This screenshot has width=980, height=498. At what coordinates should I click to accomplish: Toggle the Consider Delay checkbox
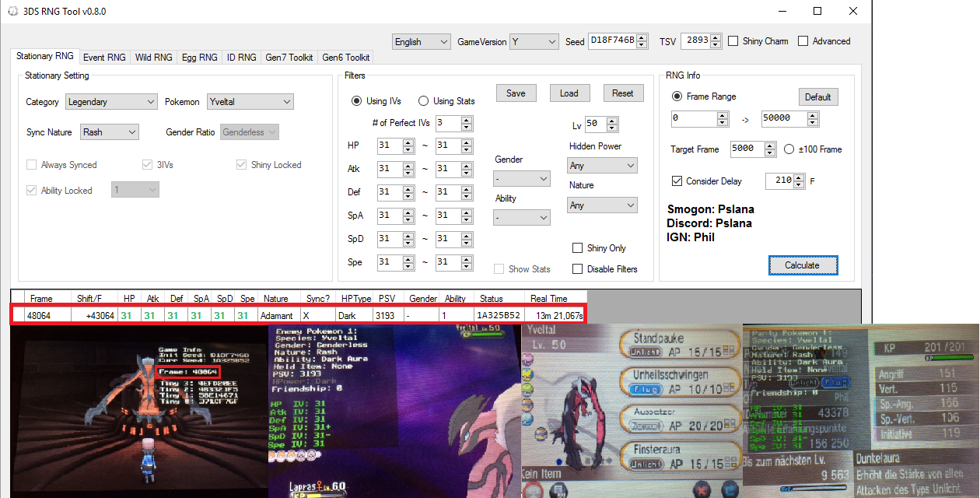[x=677, y=181]
